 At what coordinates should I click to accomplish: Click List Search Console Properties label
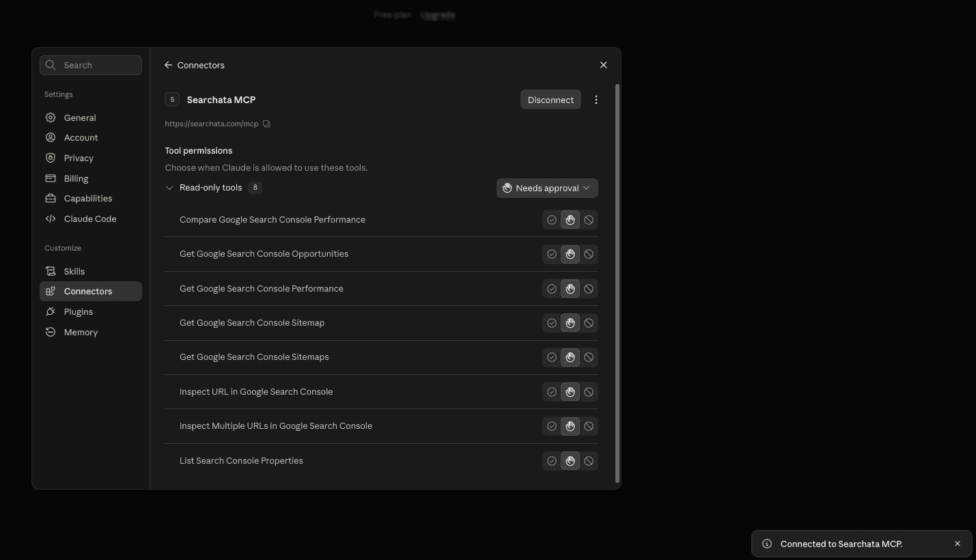point(241,461)
